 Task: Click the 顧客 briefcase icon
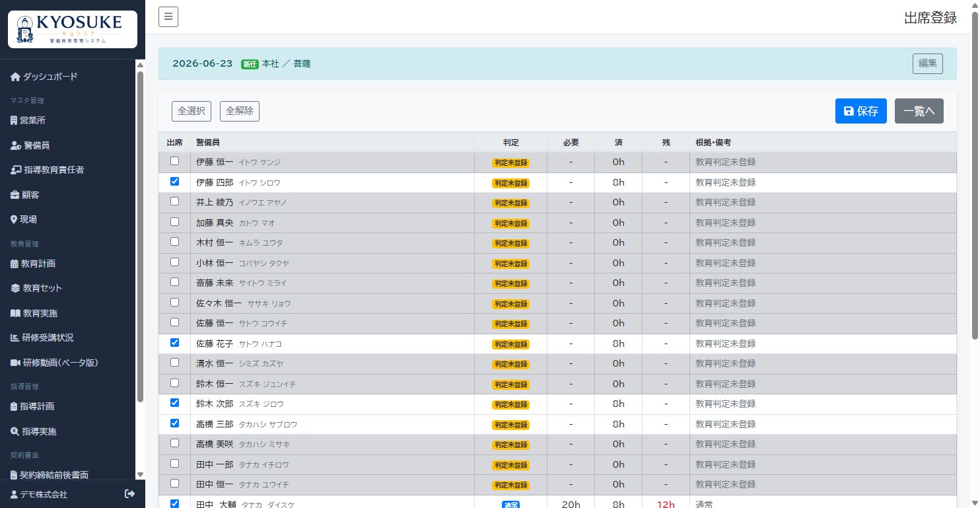(15, 195)
